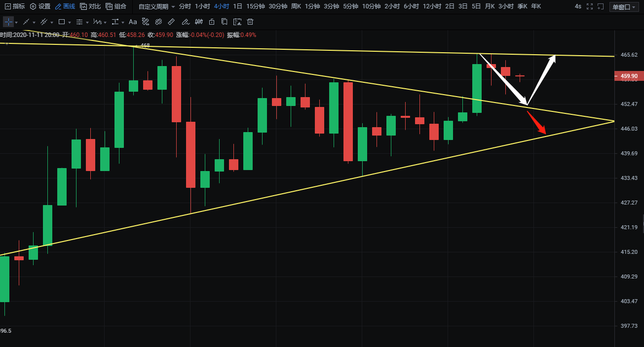Select the ruler measurement tool

point(171,22)
